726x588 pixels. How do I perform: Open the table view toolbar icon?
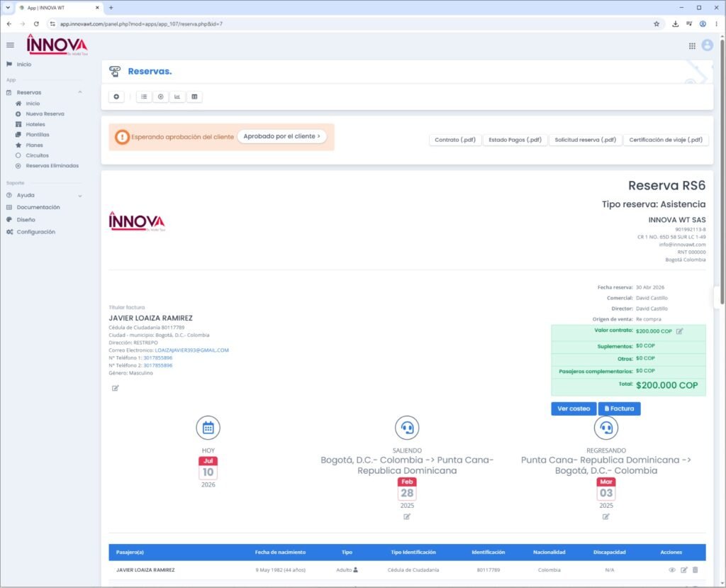(194, 97)
